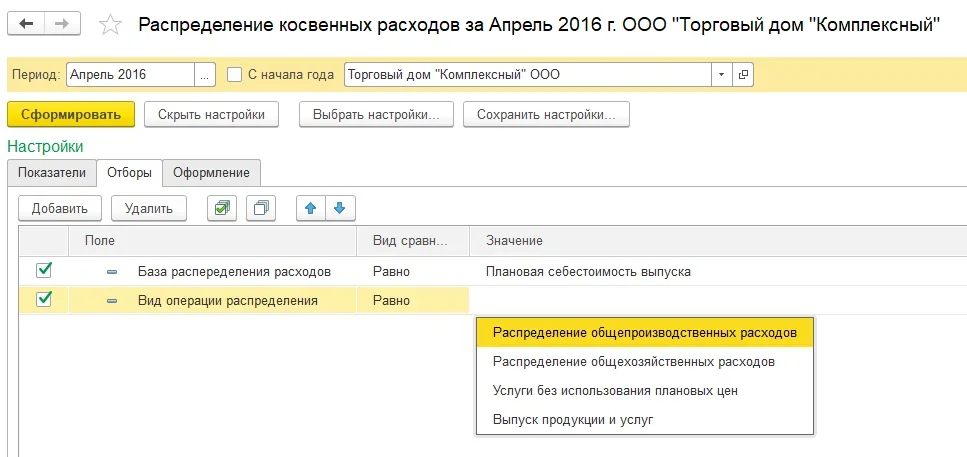Go back with the left arrow button

coord(27,24)
